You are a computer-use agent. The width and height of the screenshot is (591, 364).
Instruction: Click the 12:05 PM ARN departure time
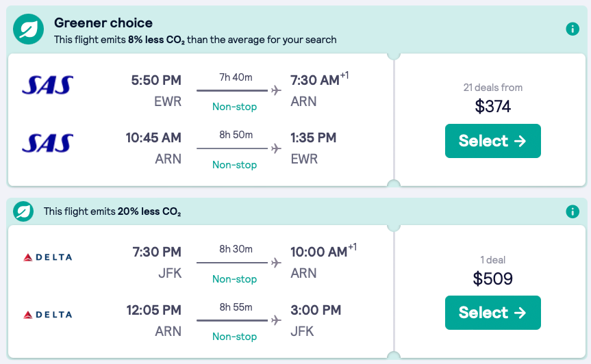coord(153,311)
